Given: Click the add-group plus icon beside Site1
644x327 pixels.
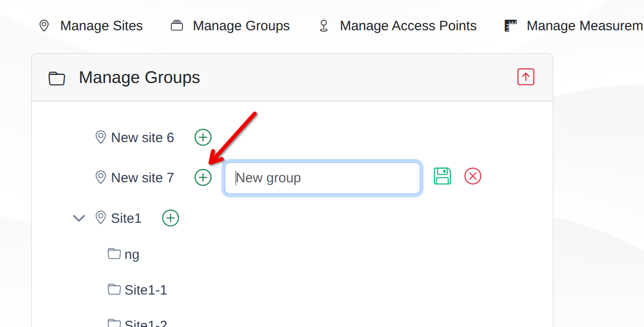Looking at the screenshot, I should [x=171, y=218].
